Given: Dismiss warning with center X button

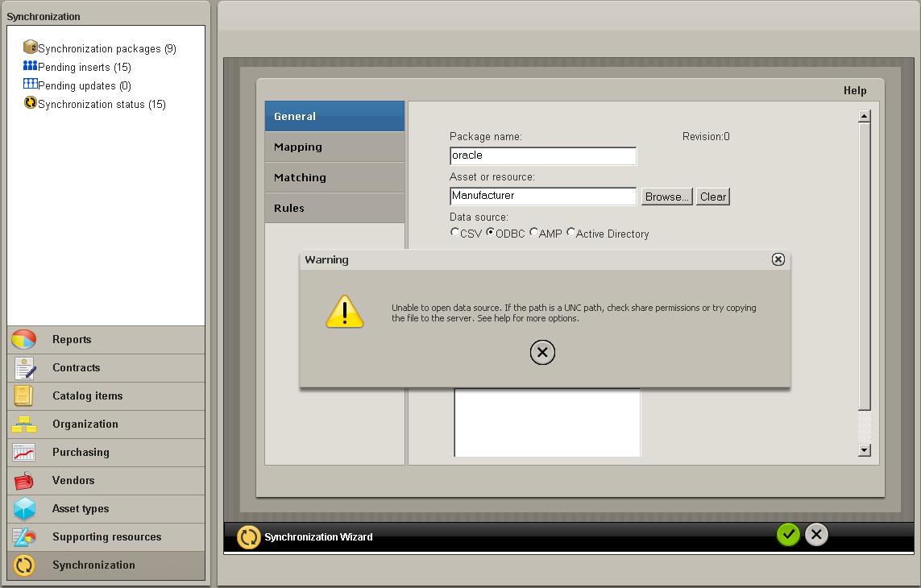Looking at the screenshot, I should coord(542,353).
